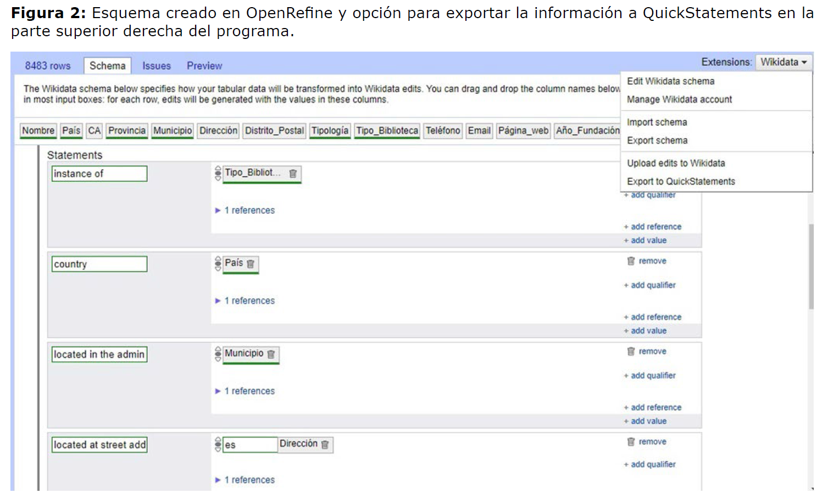
Task: Click add value in located in the admin statement
Action: [x=646, y=421]
